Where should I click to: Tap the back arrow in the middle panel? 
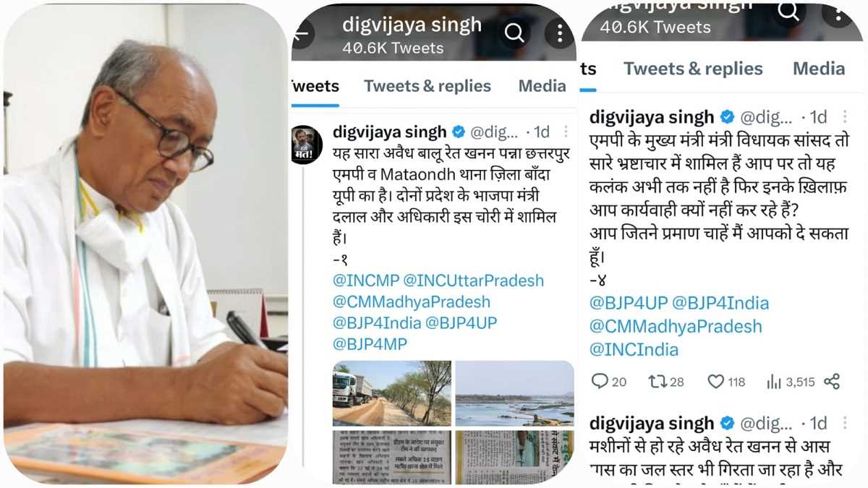pyautogui.click(x=300, y=33)
